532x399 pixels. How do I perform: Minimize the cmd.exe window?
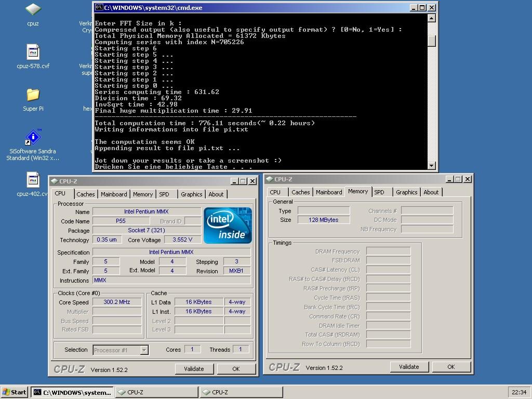coord(414,7)
